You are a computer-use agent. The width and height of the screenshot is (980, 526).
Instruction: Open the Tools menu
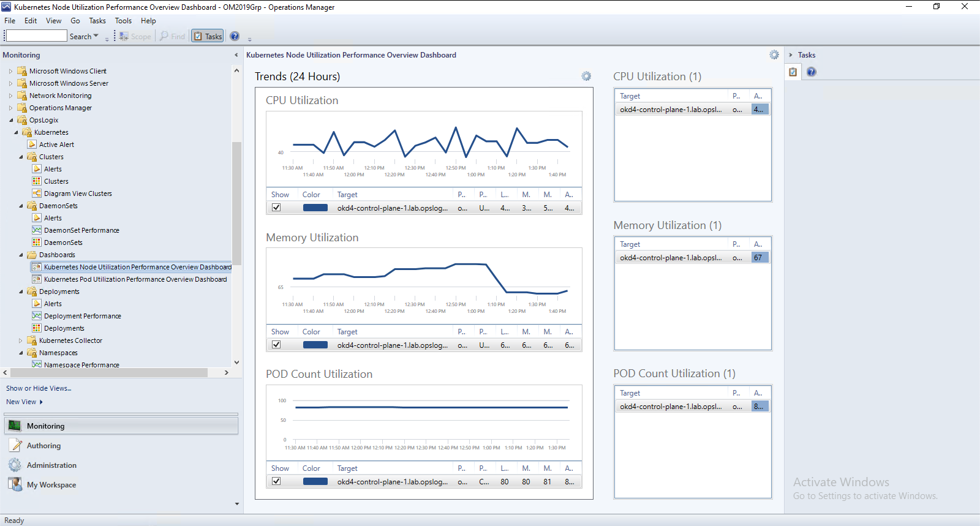(x=123, y=21)
